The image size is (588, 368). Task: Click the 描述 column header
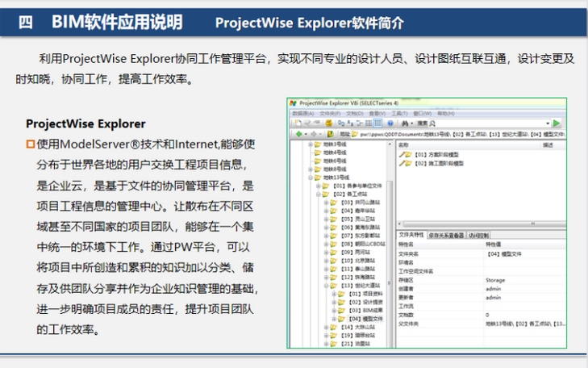tap(553, 144)
